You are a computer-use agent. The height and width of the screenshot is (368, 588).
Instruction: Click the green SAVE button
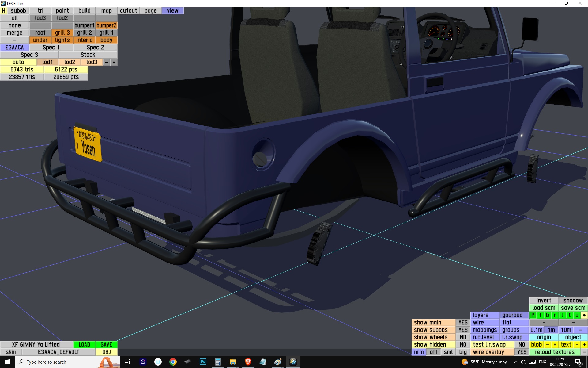tap(106, 345)
